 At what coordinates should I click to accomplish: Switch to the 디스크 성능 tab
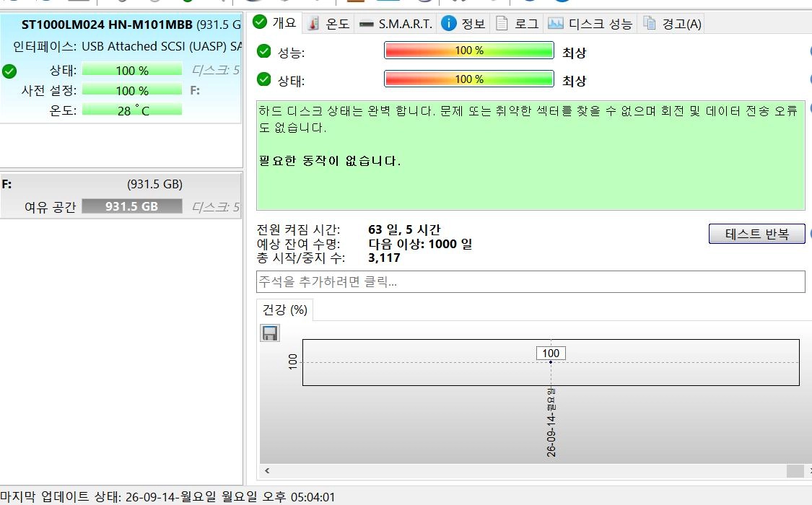pyautogui.click(x=590, y=24)
